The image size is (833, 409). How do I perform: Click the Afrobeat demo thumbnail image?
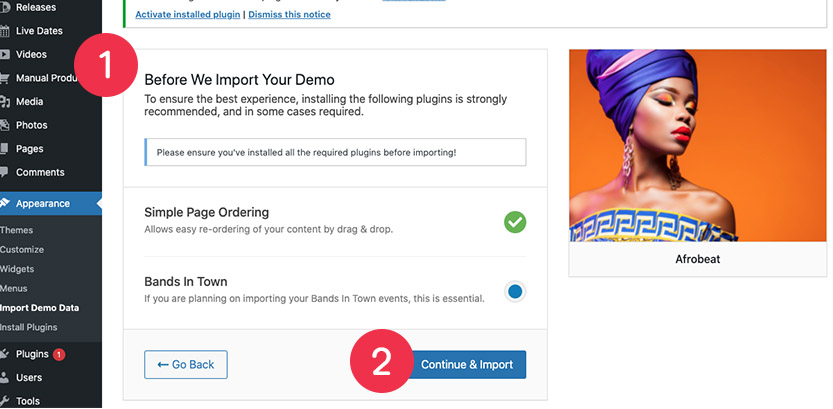click(698, 146)
